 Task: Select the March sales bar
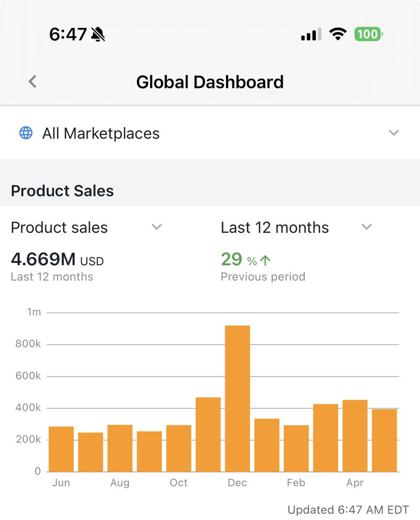click(326, 438)
